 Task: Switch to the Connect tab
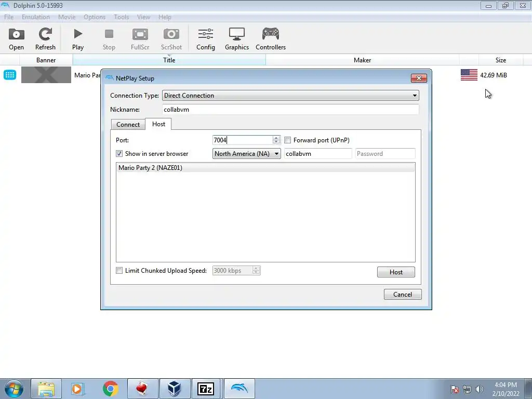128,125
